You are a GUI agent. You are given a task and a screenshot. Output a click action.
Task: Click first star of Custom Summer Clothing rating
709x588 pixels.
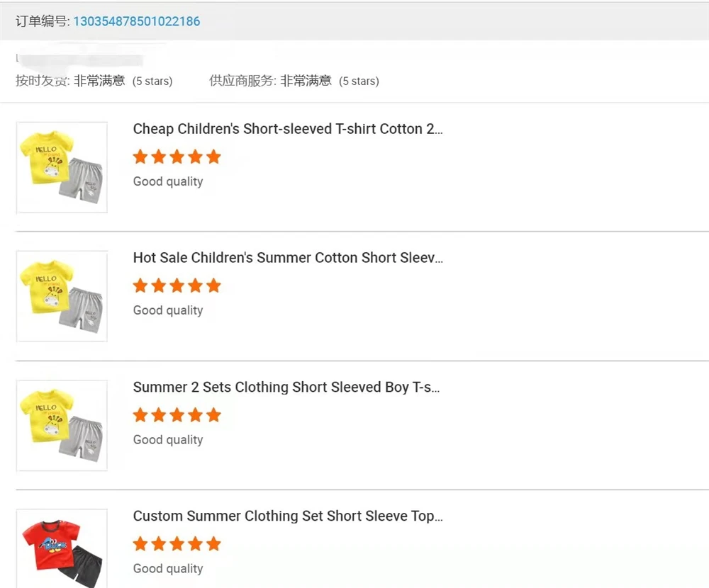(140, 544)
